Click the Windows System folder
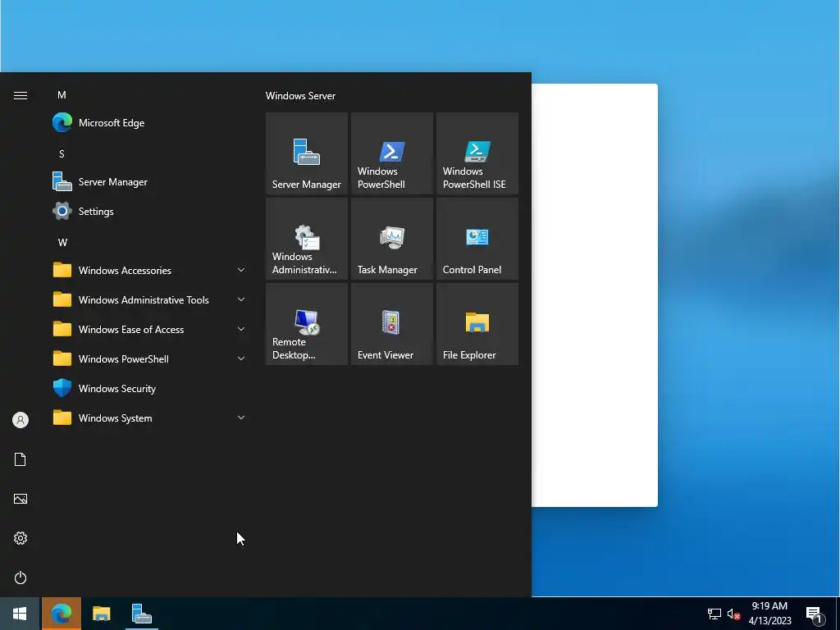This screenshot has width=840, height=630. click(150, 418)
